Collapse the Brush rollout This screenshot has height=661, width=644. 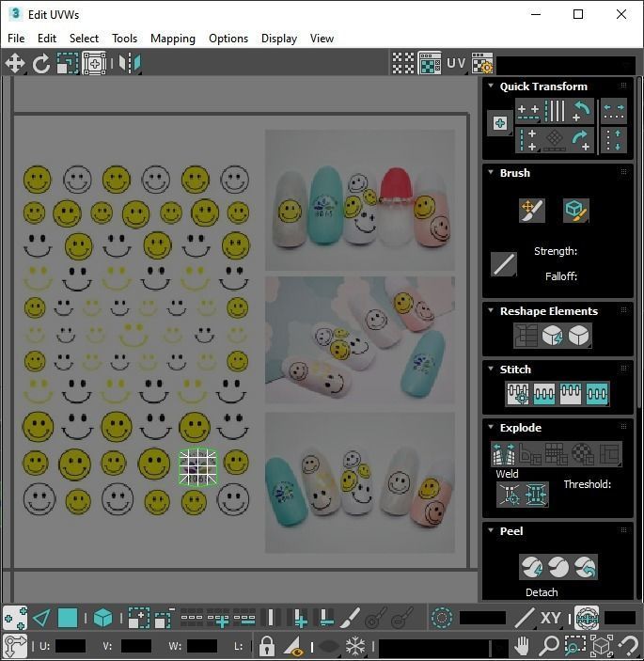tap(491, 172)
